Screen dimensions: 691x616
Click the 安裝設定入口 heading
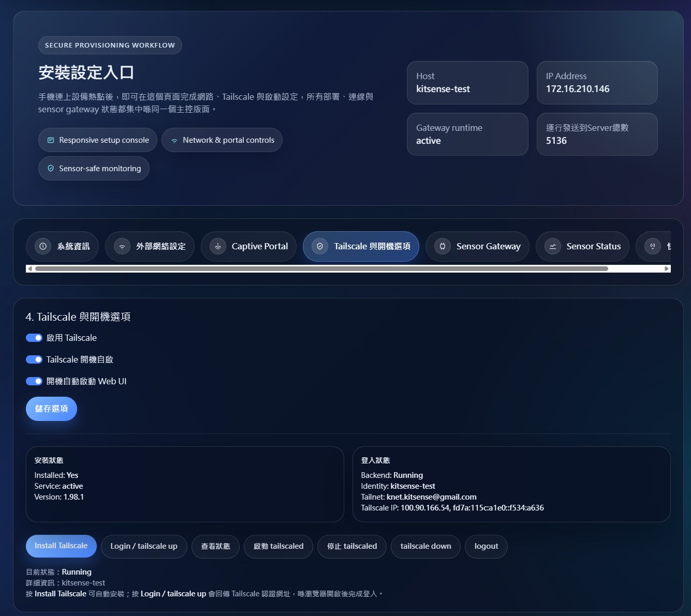pos(86,72)
